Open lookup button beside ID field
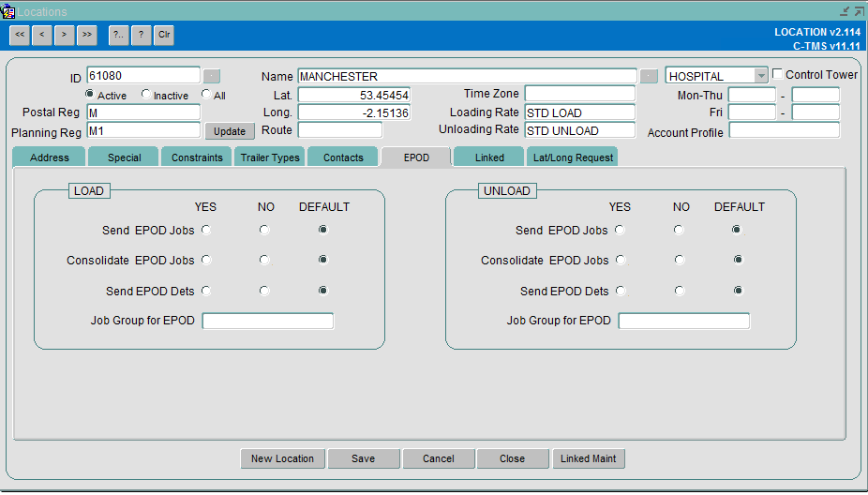Screen dimensions: 868x495 coord(212,76)
